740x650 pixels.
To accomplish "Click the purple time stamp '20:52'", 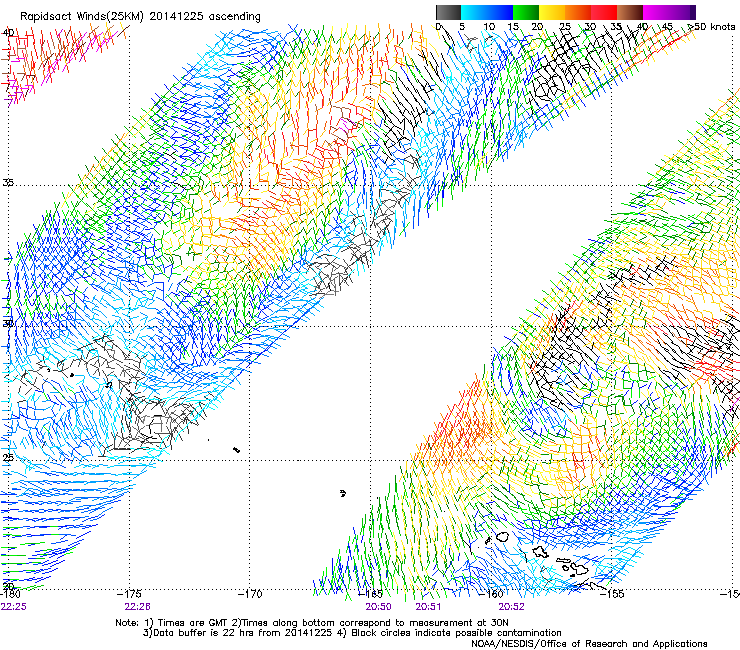I will point(511,607).
